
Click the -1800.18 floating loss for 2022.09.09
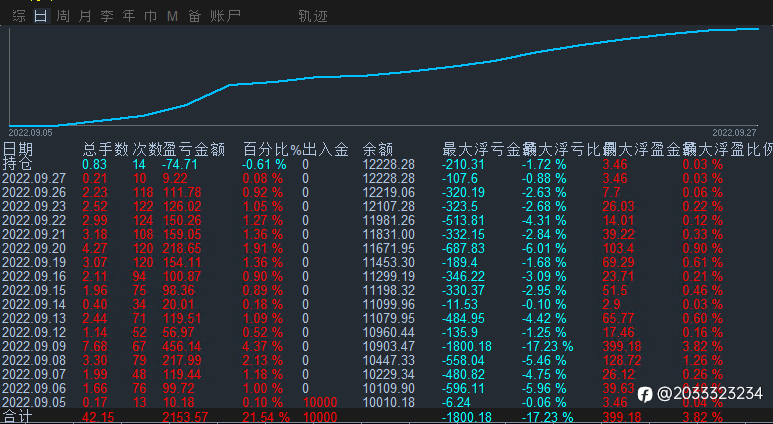click(x=466, y=346)
